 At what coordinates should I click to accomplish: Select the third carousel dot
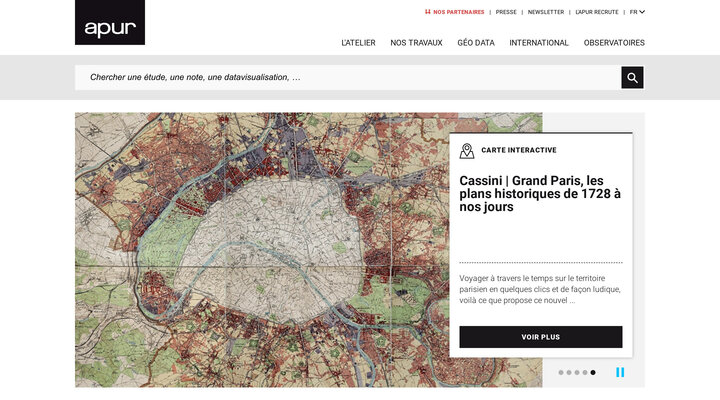pos(577,372)
